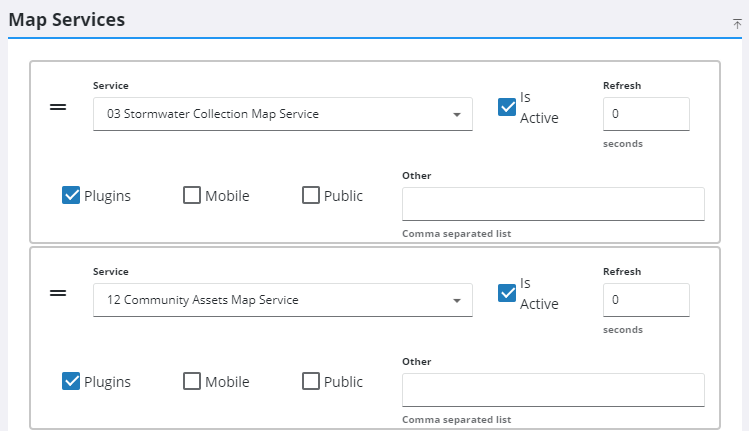Click the Refresh seconds field for Community Assets
Viewport: 749px width, 431px height.
[646, 300]
